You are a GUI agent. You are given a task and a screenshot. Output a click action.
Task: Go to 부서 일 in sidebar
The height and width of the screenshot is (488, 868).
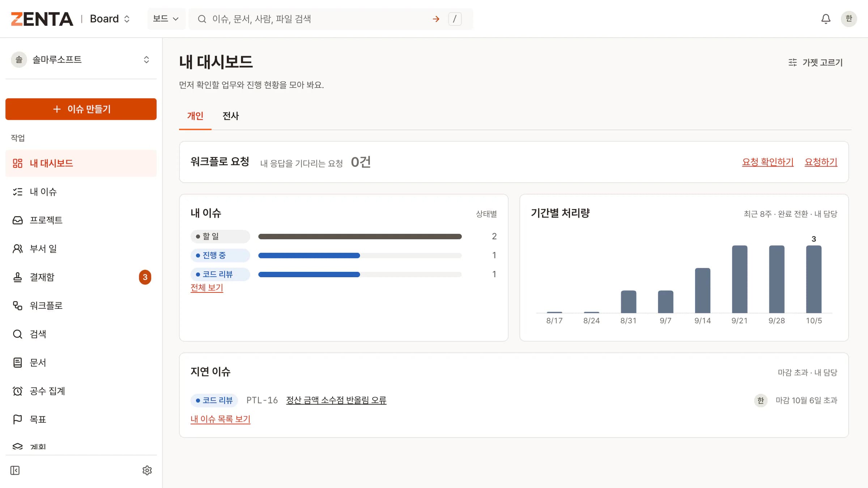tap(81, 249)
